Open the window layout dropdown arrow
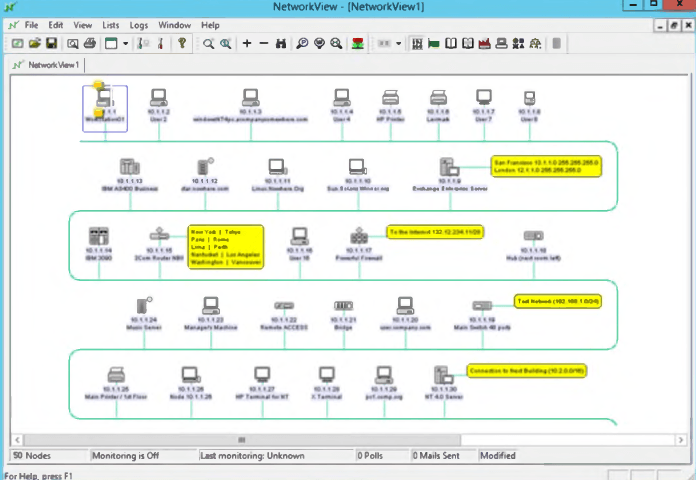This screenshot has width=696, height=480. tap(125, 44)
